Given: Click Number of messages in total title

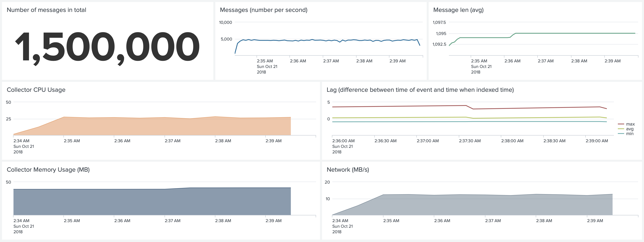Looking at the screenshot, I should [46, 10].
